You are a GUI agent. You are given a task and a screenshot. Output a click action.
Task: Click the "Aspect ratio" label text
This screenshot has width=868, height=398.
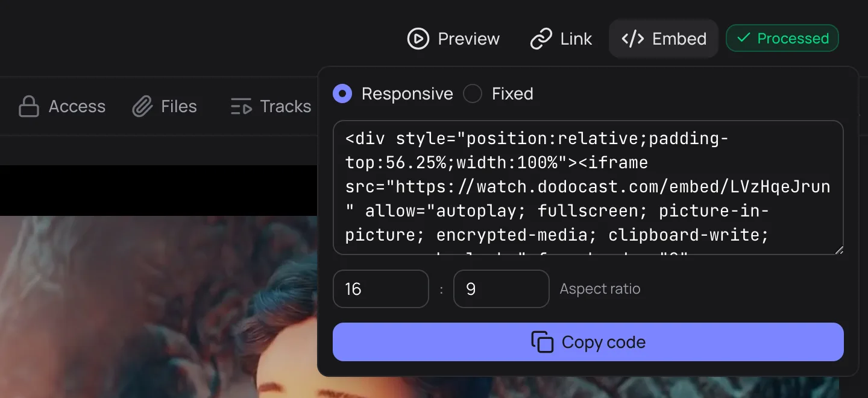pyautogui.click(x=600, y=289)
